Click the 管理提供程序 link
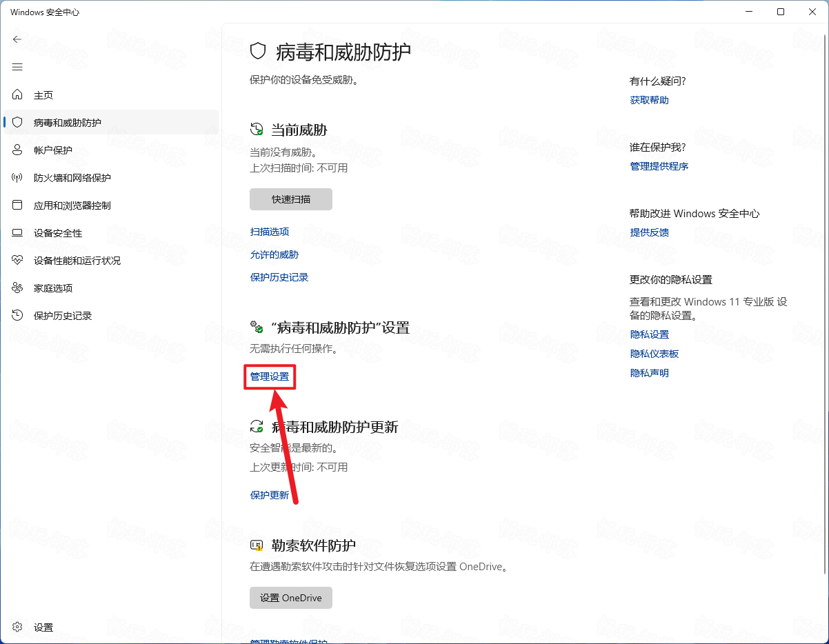Screen dimensions: 829x644 (659, 166)
